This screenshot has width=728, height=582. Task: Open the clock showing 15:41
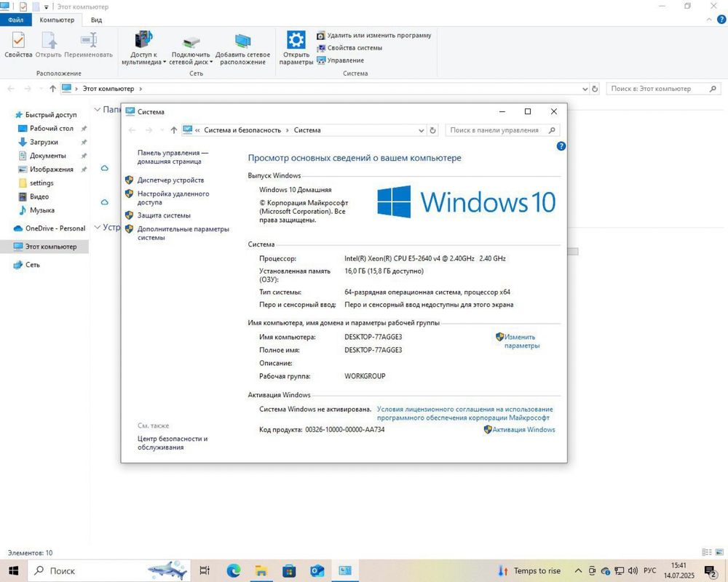click(678, 570)
